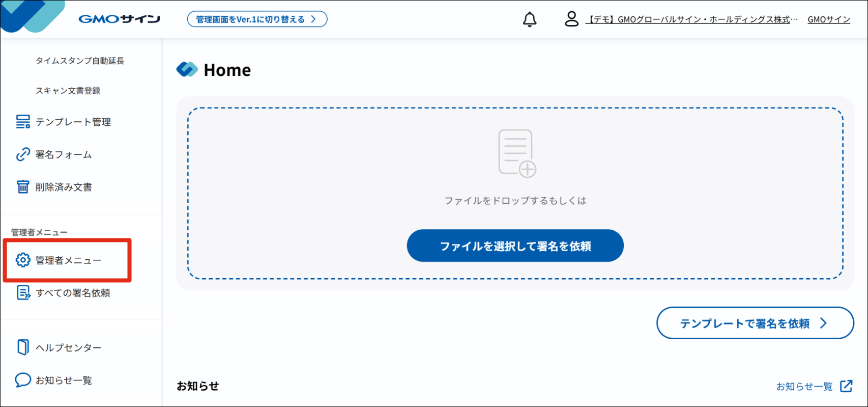This screenshot has width=868, height=407.
Task: Click the すべての署名依頼 document icon
Action: point(23,292)
